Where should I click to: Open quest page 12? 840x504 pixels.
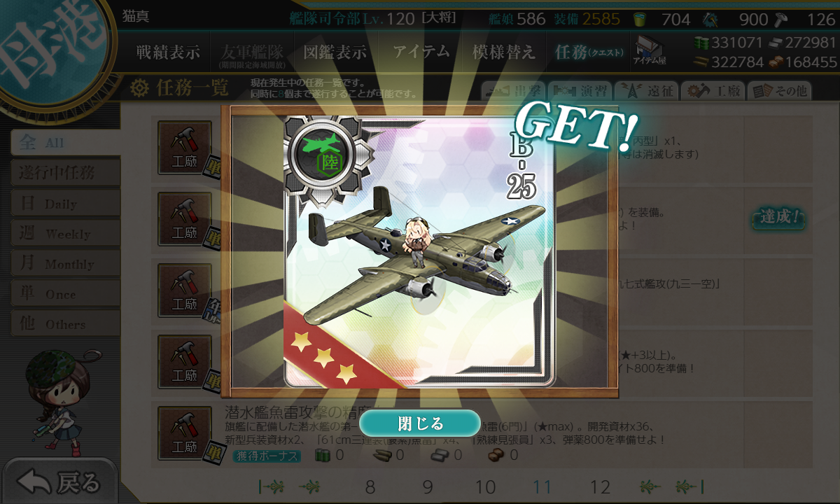pyautogui.click(x=600, y=487)
